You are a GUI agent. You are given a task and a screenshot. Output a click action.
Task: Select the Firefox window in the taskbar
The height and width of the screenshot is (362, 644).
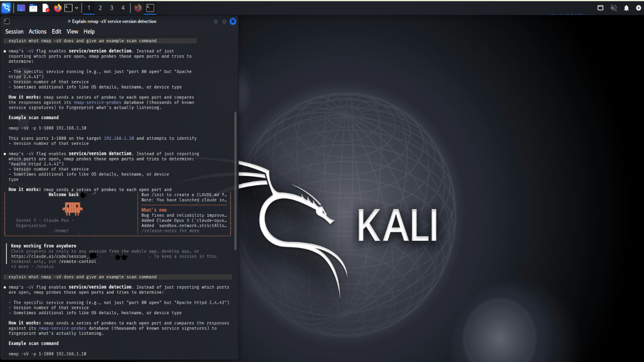(x=138, y=8)
